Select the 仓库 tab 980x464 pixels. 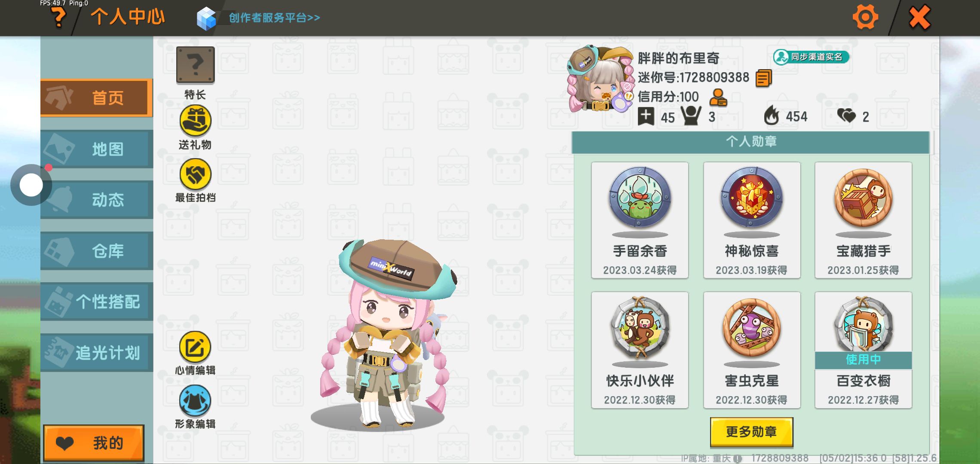click(97, 251)
